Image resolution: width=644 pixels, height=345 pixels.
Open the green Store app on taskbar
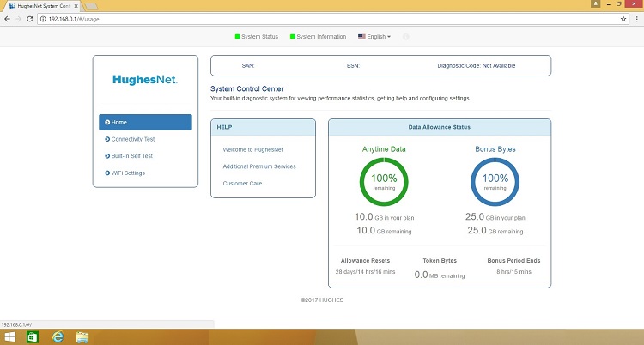coord(33,337)
